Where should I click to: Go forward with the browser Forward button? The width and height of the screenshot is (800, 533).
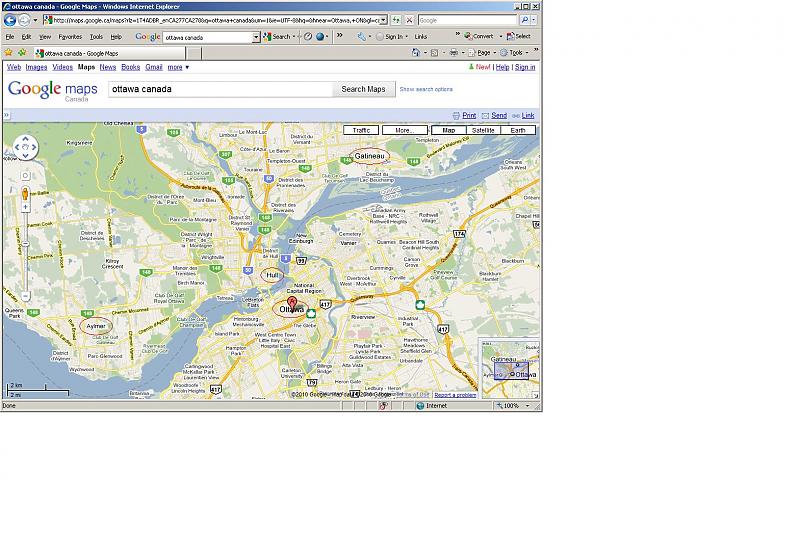[x=24, y=20]
